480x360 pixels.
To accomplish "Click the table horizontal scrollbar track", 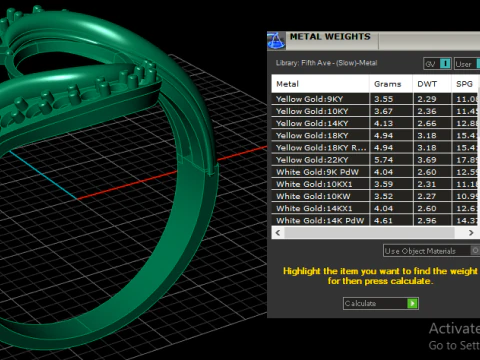I will (369, 233).
